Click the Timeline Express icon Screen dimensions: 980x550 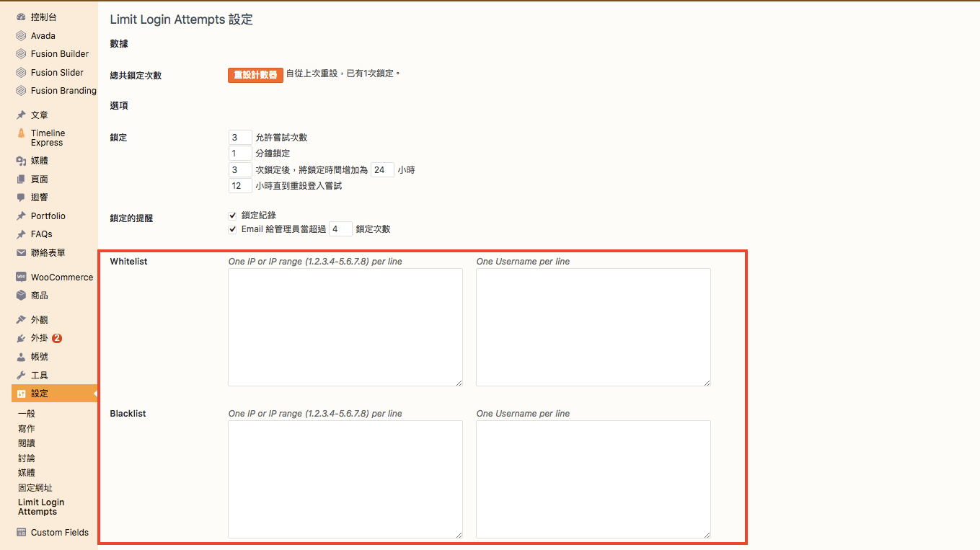22,133
